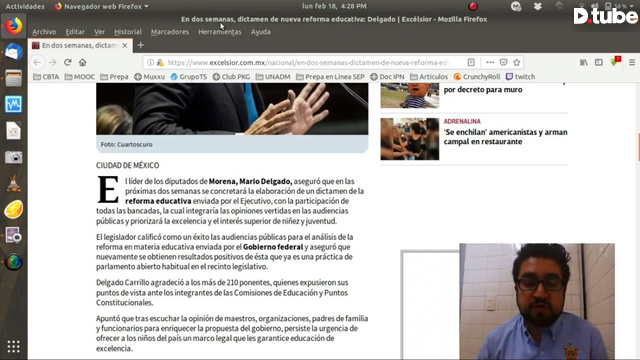Expand the MOOC bookmarks folder
Image resolution: width=640 pixels, height=360 pixels.
80,77
